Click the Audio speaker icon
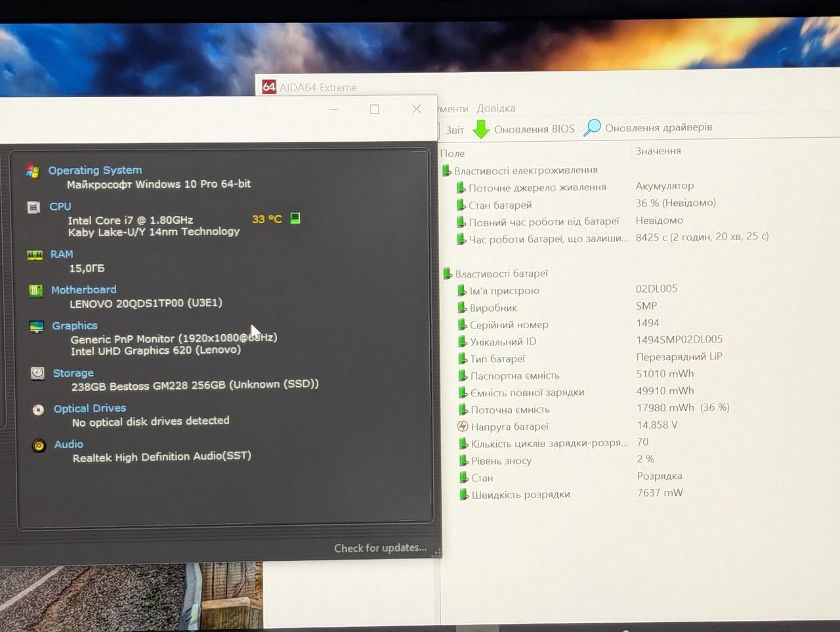This screenshot has height=632, width=840. [x=39, y=446]
